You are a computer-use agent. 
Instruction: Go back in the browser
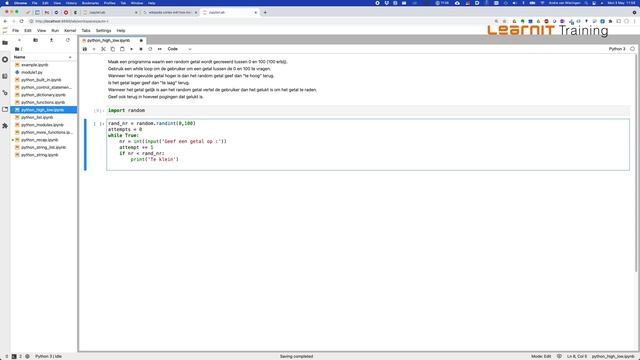5,21
